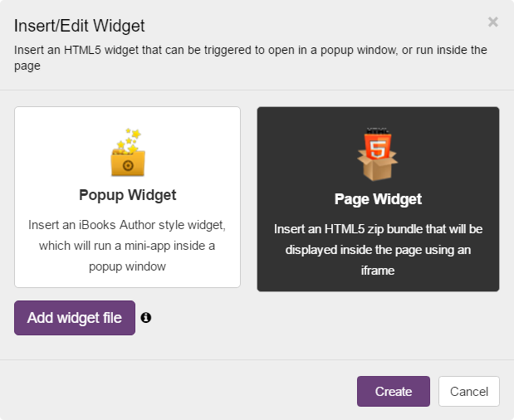Click the Popup Widget folder icon

pos(128,159)
